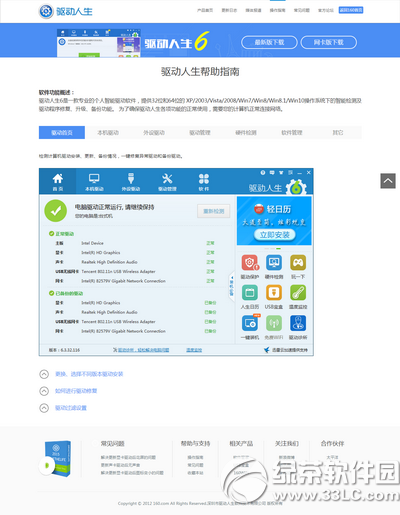Viewport: 400px width, 515px height.
Task: Open 操作指南 link in the footer 帮助与支持 column
Action: pos(195,458)
